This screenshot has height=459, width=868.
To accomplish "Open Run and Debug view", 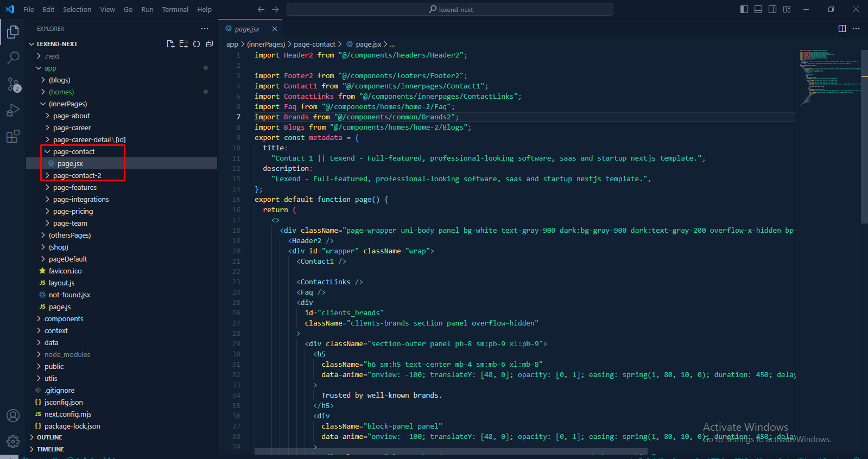I will [x=13, y=110].
